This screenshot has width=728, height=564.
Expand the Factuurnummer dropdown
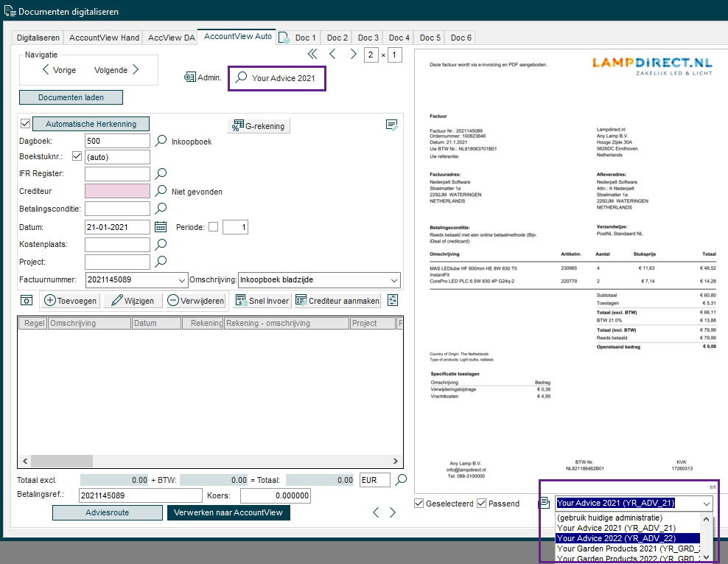(x=183, y=280)
